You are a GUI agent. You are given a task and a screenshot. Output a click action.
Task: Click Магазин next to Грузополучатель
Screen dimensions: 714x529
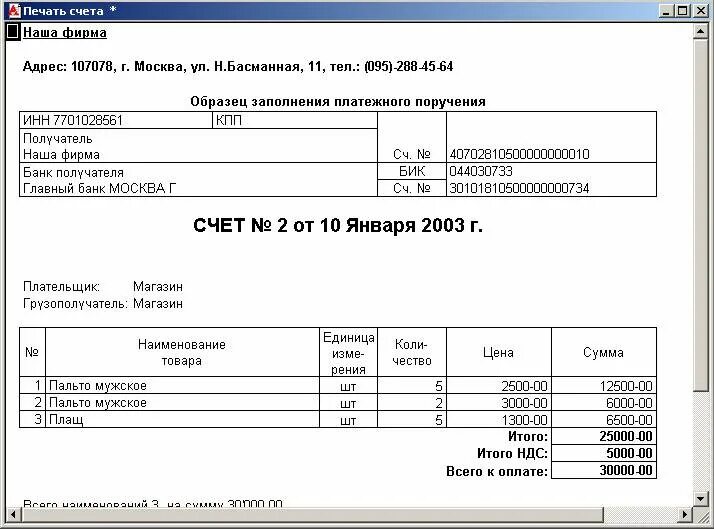pyautogui.click(x=158, y=304)
